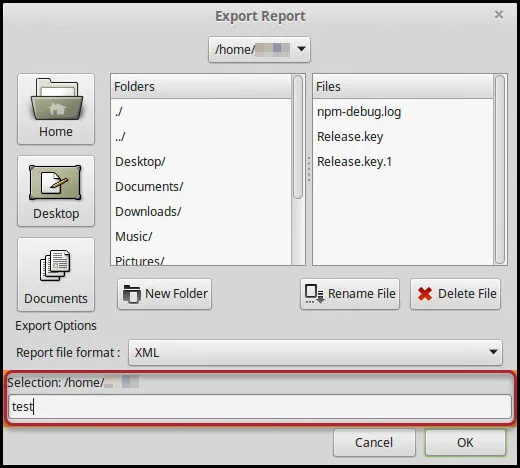The image size is (520, 468).
Task: Click the Files column header
Action: 403,87
